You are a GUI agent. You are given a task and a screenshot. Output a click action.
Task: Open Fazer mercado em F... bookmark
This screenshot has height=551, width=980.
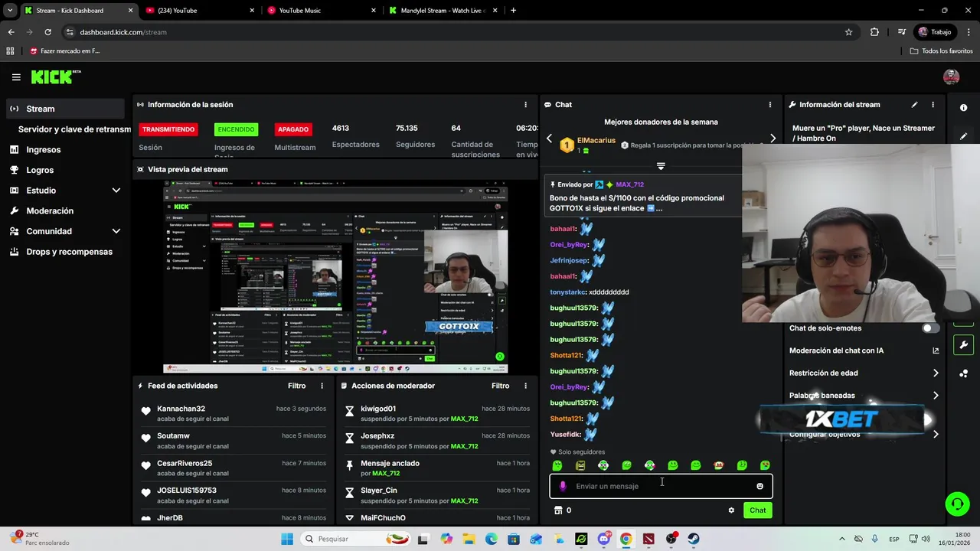tap(65, 51)
